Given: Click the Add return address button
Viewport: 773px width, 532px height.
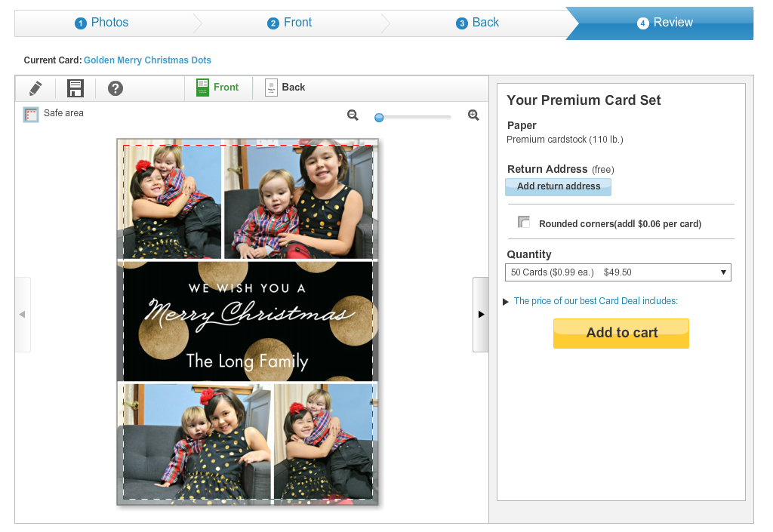Looking at the screenshot, I should pos(558,186).
